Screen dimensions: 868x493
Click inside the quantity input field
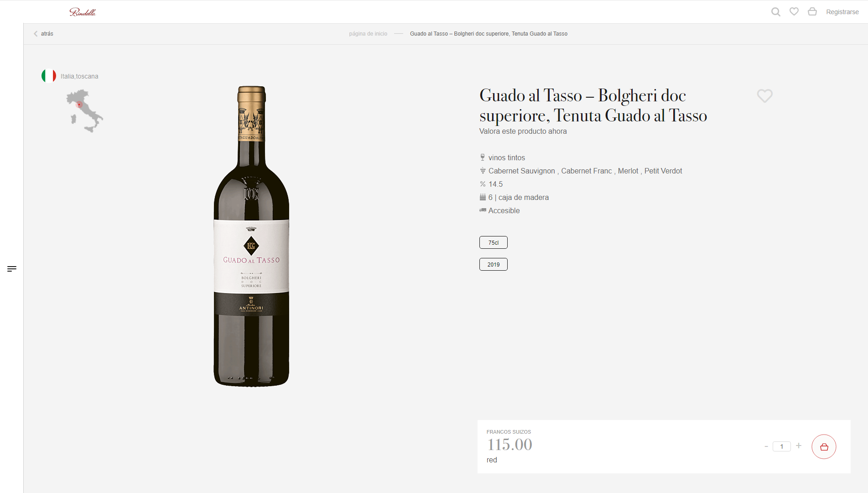pos(782,446)
